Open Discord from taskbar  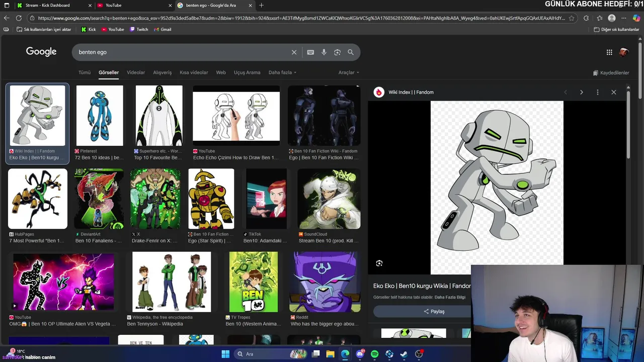click(360, 354)
